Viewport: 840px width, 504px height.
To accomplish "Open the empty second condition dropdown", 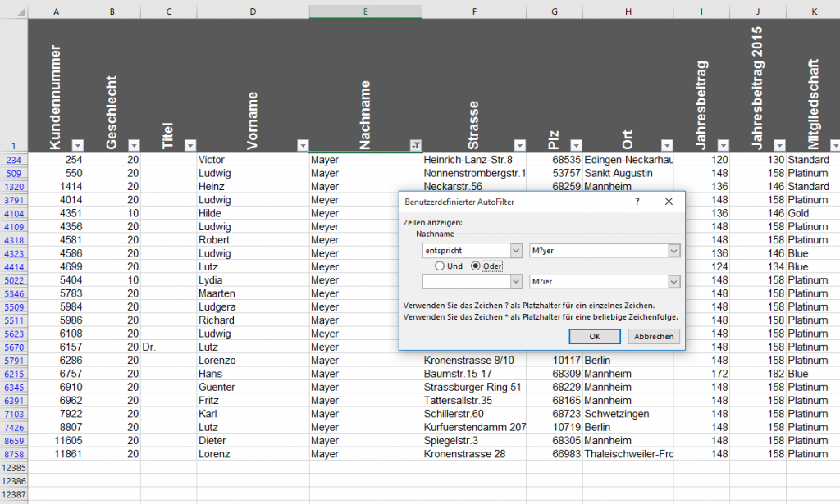I will pos(516,281).
